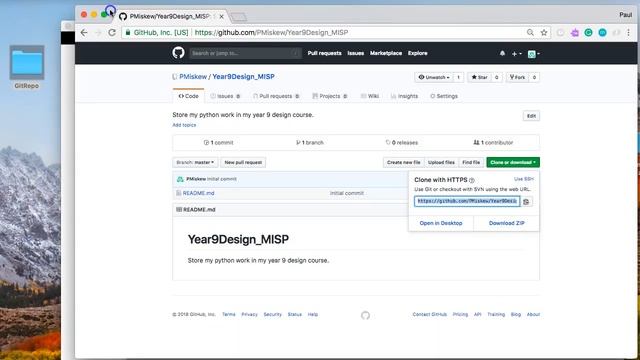Open the README.md file row

198,193
